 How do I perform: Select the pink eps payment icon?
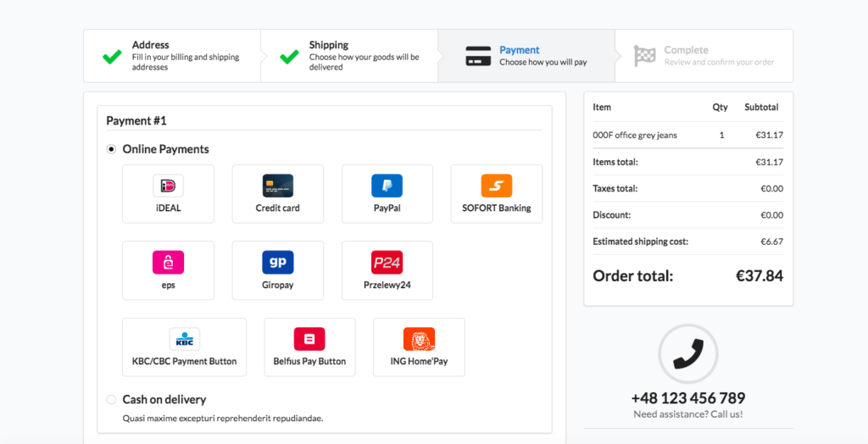(168, 263)
